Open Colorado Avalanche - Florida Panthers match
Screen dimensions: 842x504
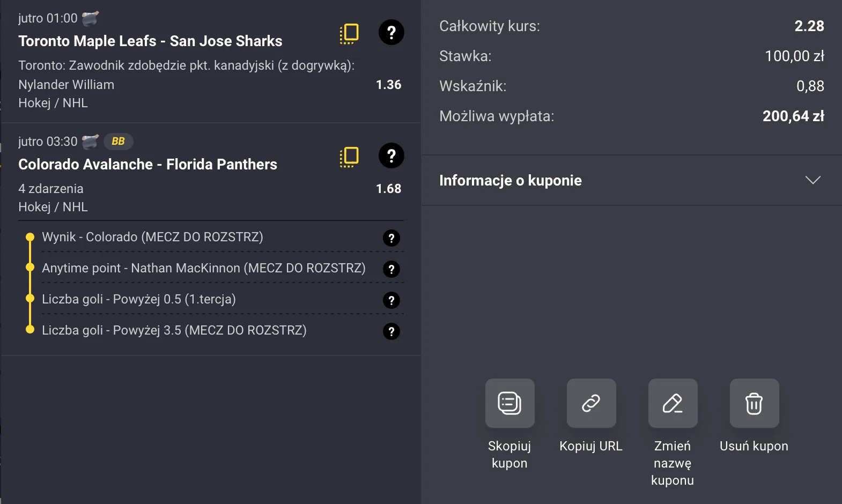pyautogui.click(x=147, y=164)
